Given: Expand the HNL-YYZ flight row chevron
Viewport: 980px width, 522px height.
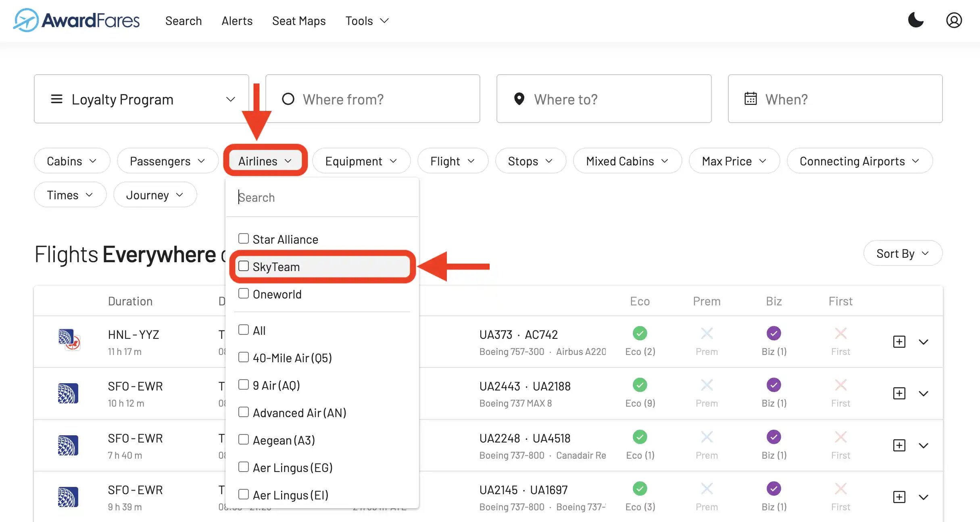Looking at the screenshot, I should pos(923,342).
